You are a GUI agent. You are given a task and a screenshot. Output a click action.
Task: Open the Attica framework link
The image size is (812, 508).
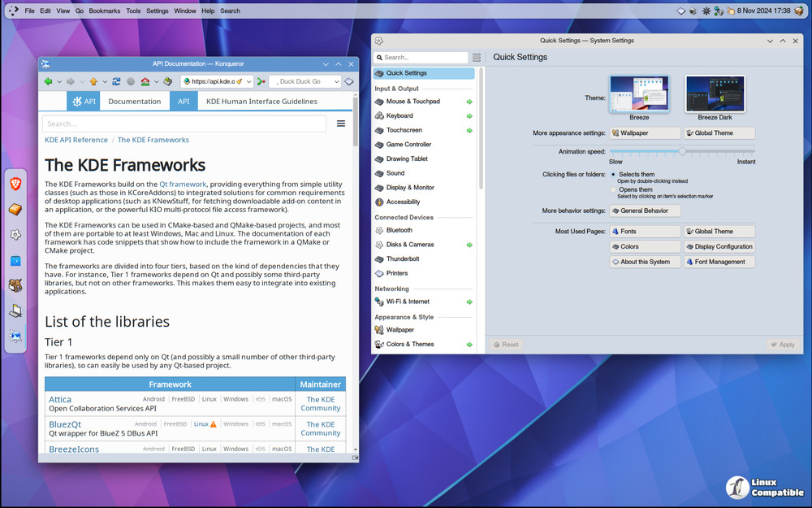pyautogui.click(x=60, y=400)
